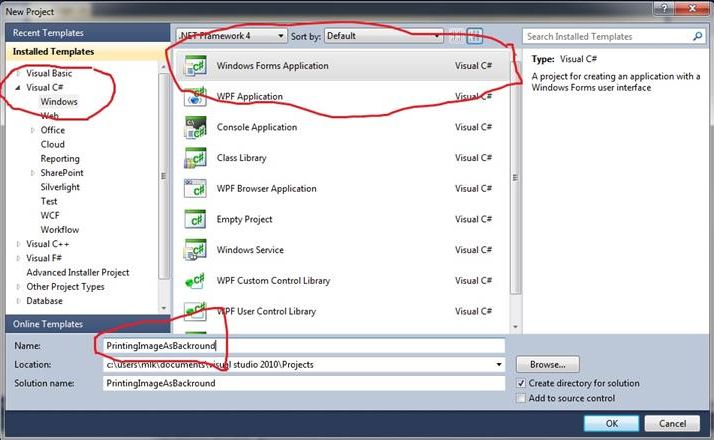
Task: Expand the Visual C++ tree node
Action: click(18, 244)
